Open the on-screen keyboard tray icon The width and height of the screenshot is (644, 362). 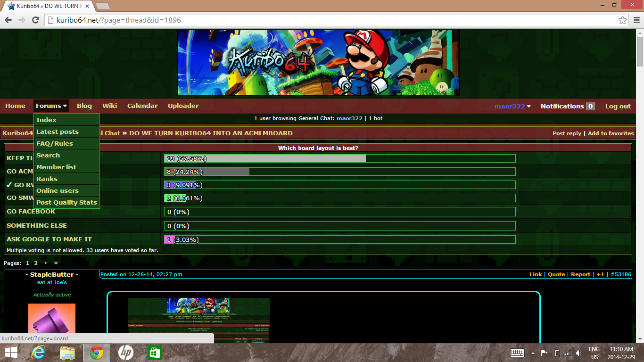pos(517,353)
